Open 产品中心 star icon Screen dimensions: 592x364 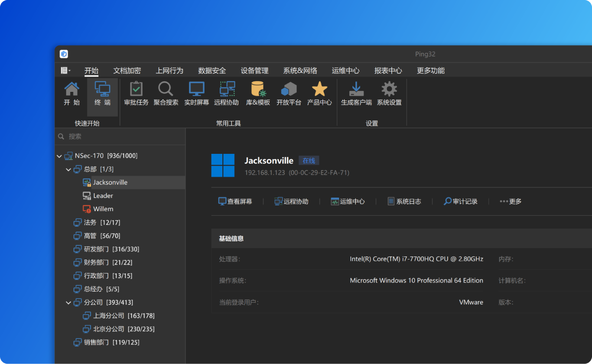point(319,89)
